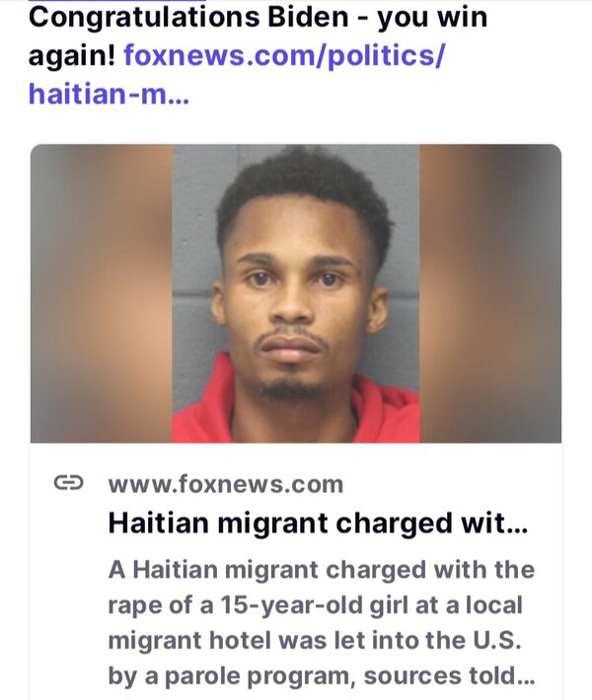Open the "Haitian migrant charged wit..." headline
Viewport: 592px width, 700px height.
(318, 523)
